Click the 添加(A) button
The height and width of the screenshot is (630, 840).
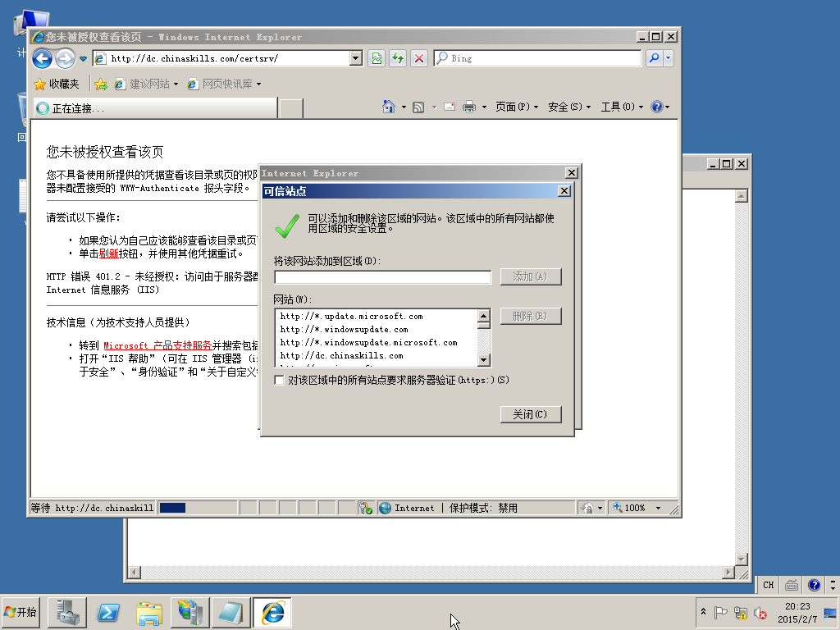531,276
